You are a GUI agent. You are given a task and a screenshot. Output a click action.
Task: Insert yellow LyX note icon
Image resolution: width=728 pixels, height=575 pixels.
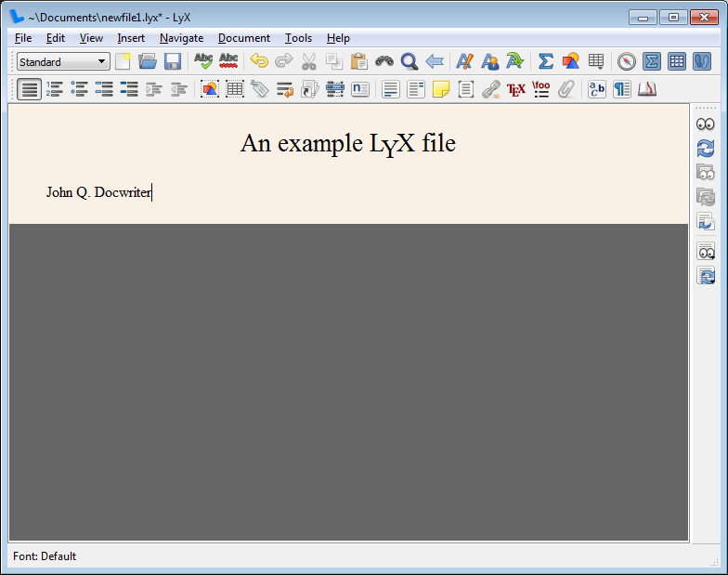(x=441, y=89)
